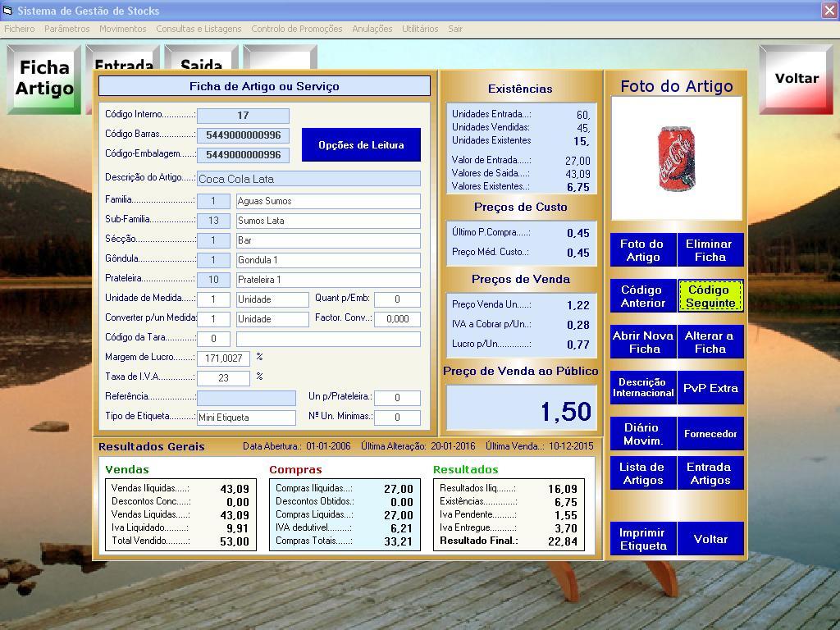The width and height of the screenshot is (840, 630).
Task: Open Diário Movim. log
Action: (642, 434)
